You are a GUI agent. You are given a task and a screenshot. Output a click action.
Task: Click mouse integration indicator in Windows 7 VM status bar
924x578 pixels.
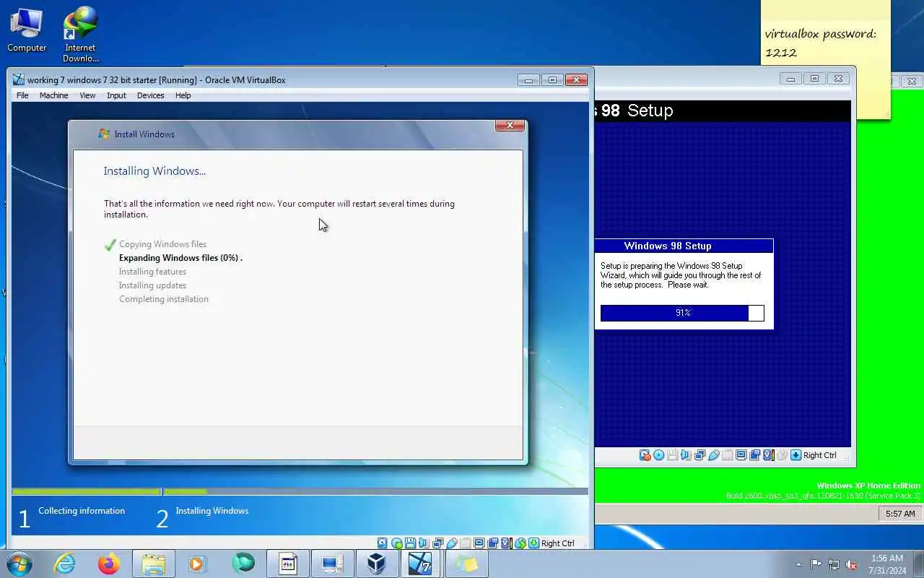click(520, 543)
